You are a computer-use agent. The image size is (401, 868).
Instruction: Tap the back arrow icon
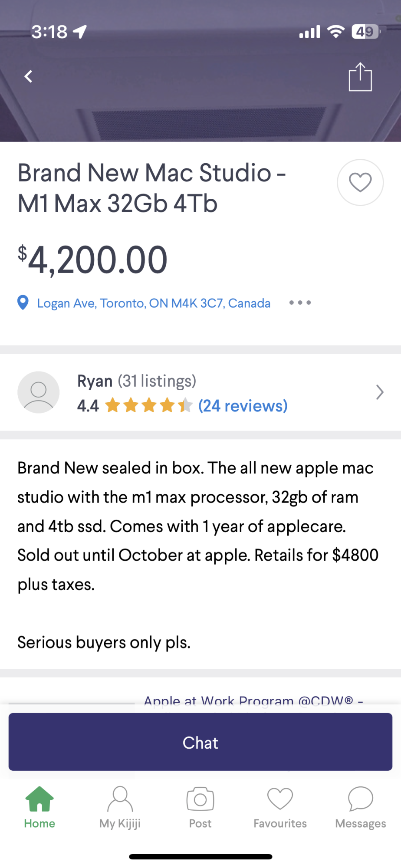point(29,77)
